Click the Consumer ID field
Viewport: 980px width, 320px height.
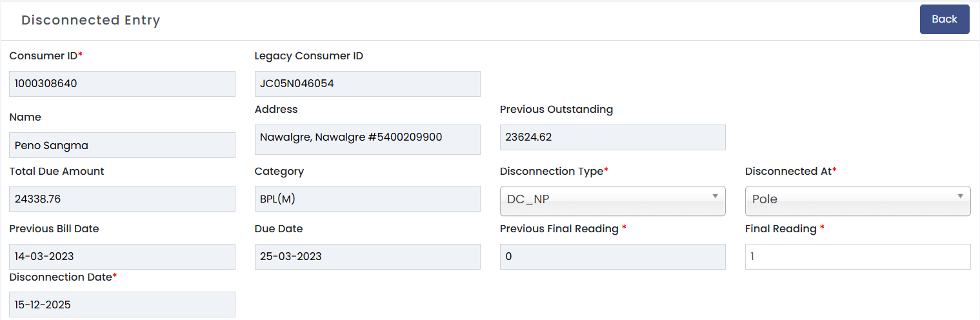122,84
